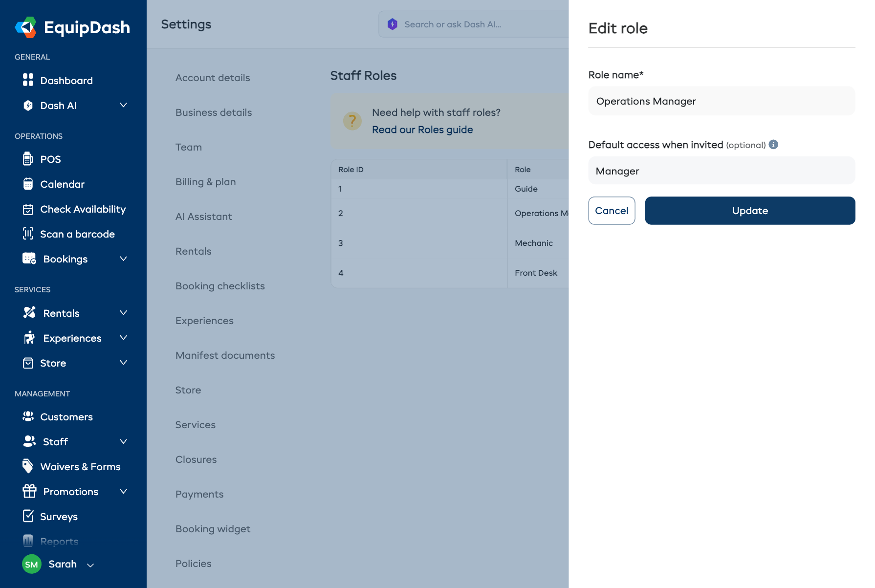The image size is (875, 588).
Task: Select the Guide role row
Action: (450, 189)
